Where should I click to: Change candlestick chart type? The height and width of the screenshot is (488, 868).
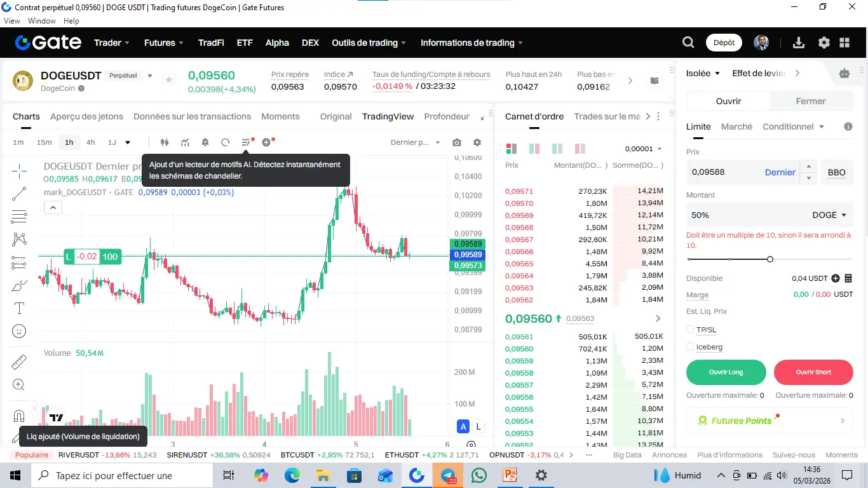165,142
